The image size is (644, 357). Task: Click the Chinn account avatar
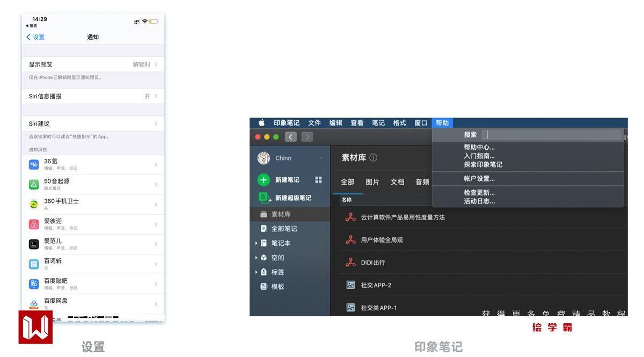coord(264,158)
